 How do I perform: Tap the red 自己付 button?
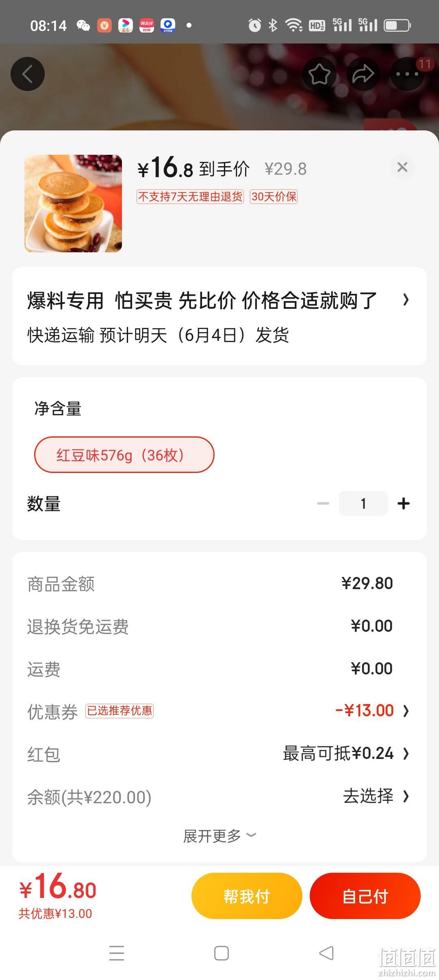[x=365, y=896]
